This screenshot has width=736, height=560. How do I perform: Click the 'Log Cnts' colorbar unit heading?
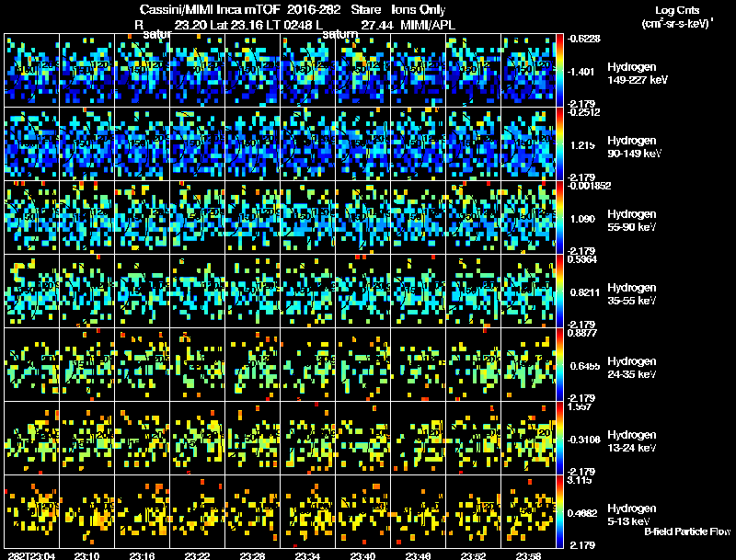click(x=677, y=10)
